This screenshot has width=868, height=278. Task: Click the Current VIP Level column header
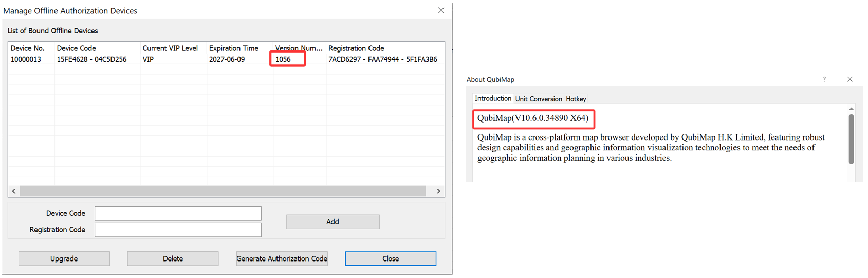tap(170, 48)
